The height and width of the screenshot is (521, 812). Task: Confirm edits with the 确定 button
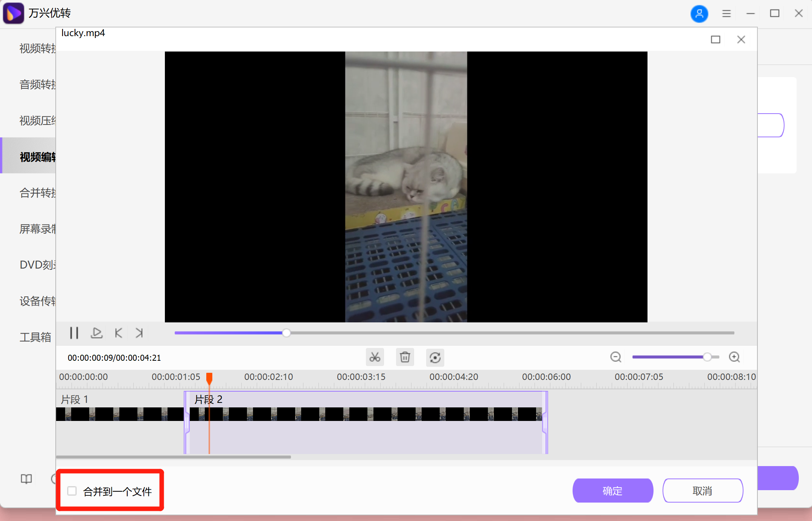pyautogui.click(x=612, y=490)
